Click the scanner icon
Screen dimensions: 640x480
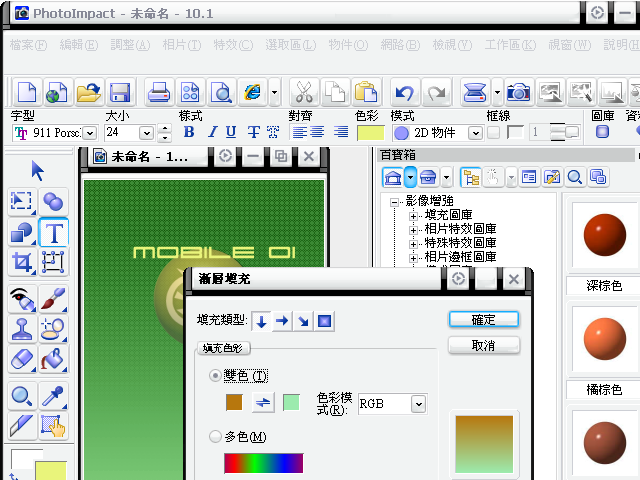click(x=475, y=91)
